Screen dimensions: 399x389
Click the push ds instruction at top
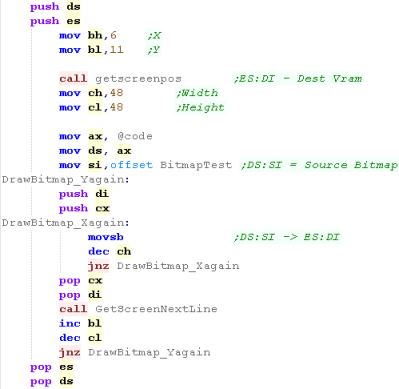point(55,7)
